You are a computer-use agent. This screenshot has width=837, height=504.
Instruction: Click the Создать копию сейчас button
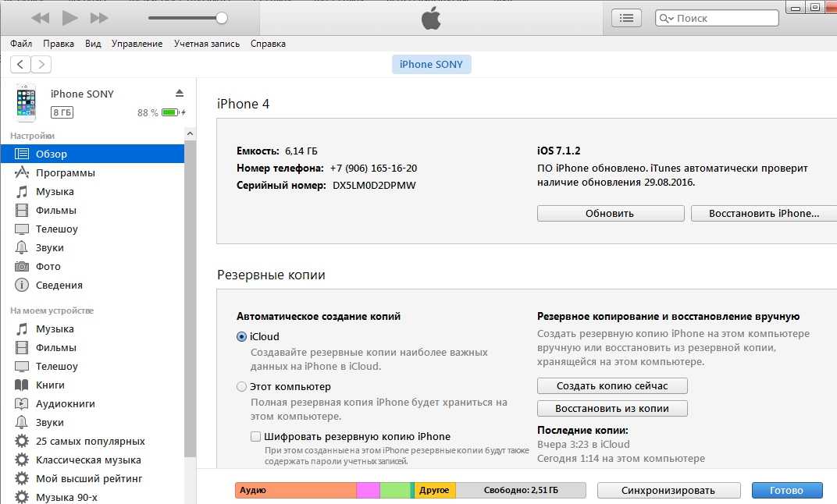612,386
